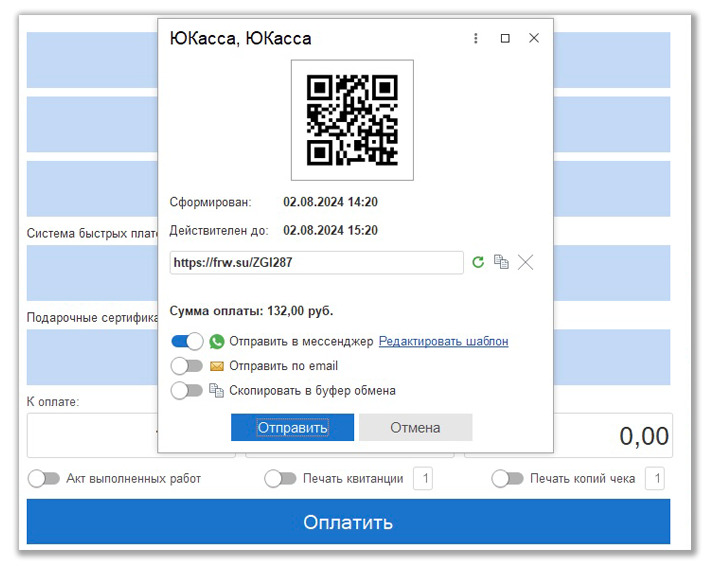The width and height of the screenshot is (716, 565).
Task: Click the 'Отправить' button
Action: pyautogui.click(x=292, y=428)
